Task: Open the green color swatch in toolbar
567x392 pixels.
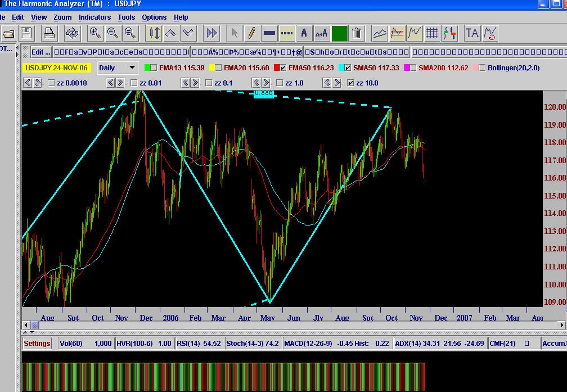Action: point(339,34)
